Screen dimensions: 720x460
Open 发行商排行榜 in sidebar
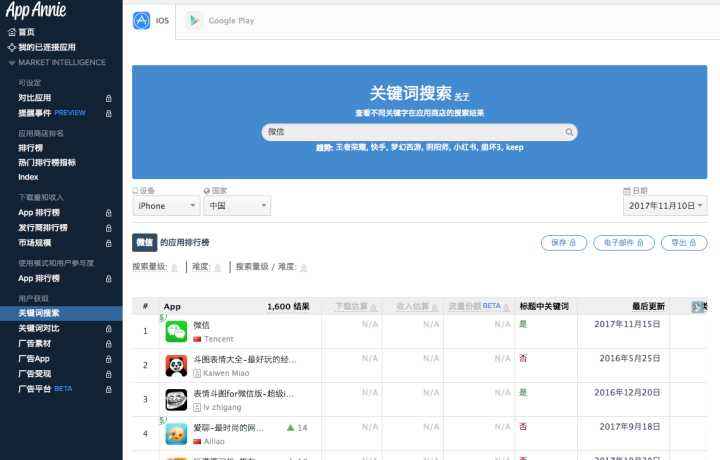(43, 228)
